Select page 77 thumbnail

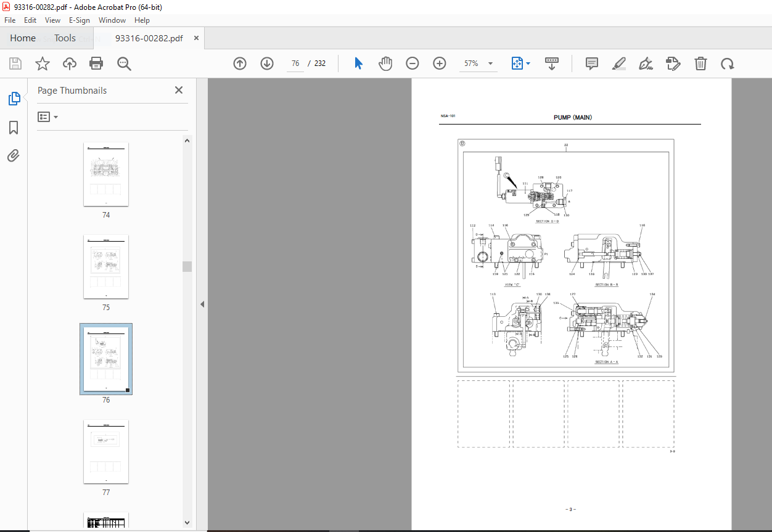106,452
